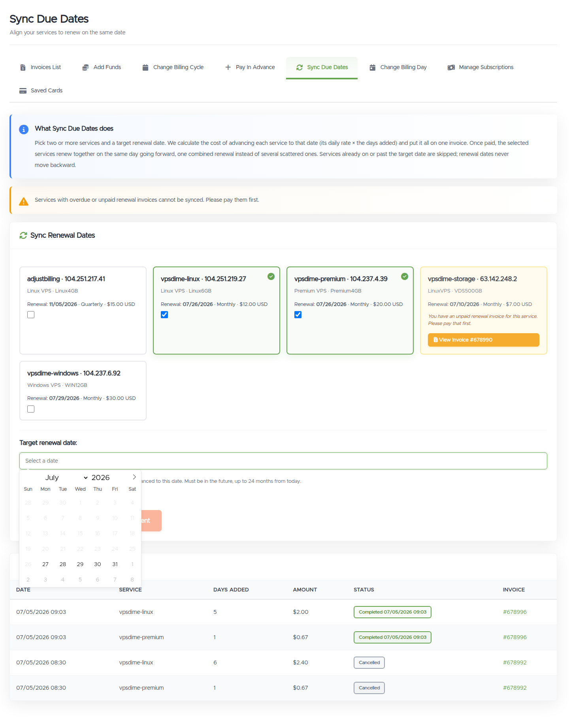This screenshot has height=728, width=569.
Task: Click the orange warning triangle icon
Action: pos(24,201)
